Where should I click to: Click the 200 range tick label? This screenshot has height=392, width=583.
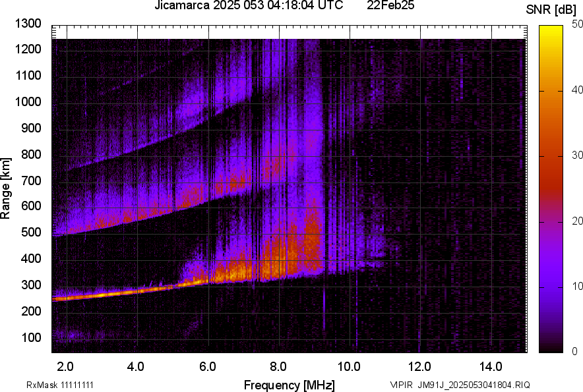(x=31, y=311)
